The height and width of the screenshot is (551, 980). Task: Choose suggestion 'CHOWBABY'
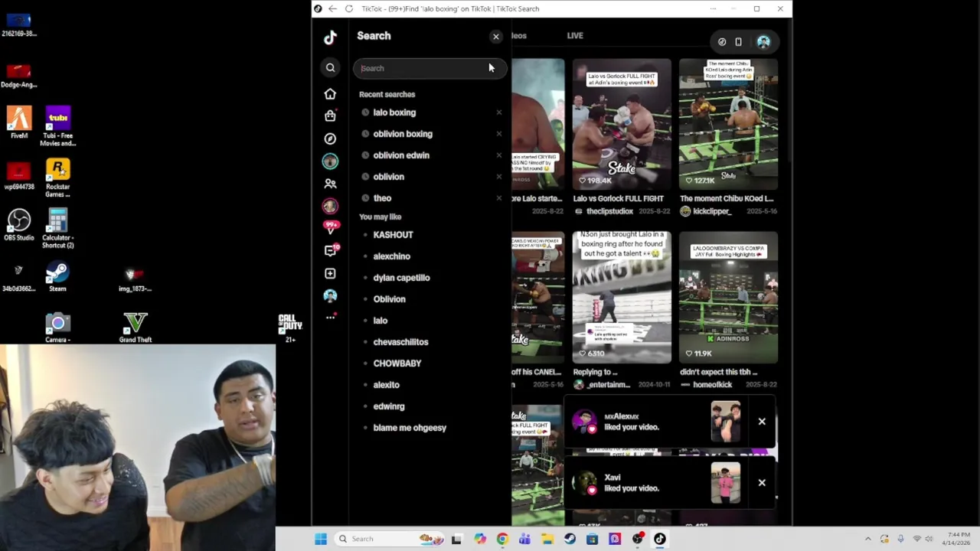397,364
